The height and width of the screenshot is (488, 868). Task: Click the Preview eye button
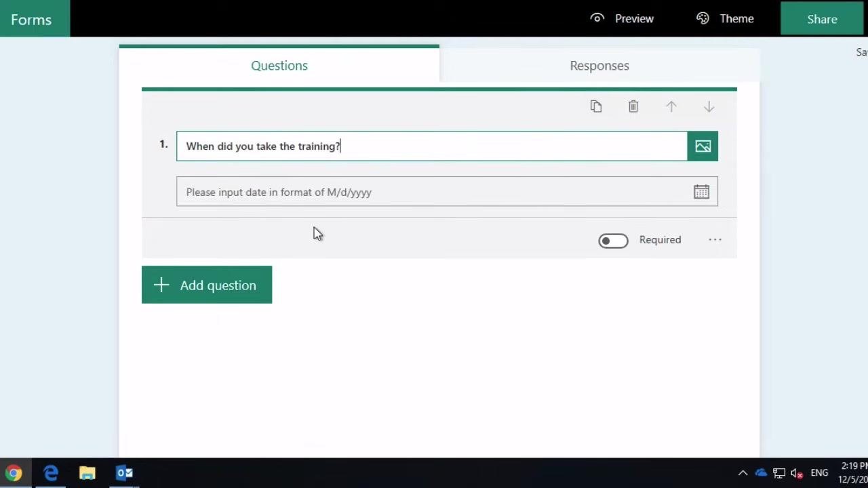pos(622,18)
